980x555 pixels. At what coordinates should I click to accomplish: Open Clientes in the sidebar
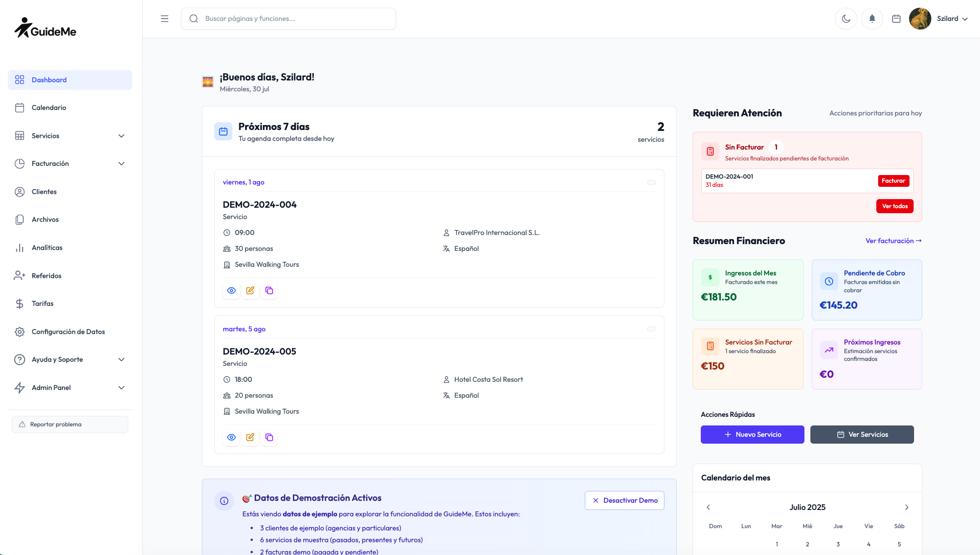[x=70, y=192]
